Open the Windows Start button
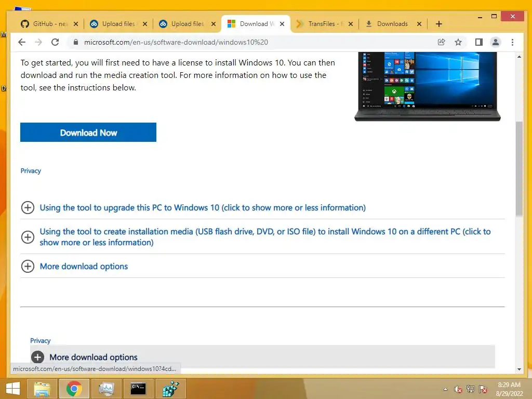Screen dimensions: 532x399 (12, 389)
